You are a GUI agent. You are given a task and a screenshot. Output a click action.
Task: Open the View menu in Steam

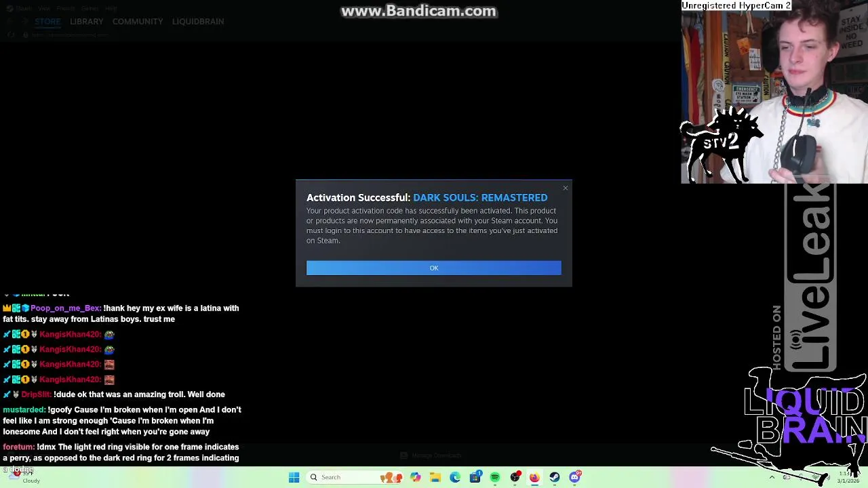[x=44, y=8]
